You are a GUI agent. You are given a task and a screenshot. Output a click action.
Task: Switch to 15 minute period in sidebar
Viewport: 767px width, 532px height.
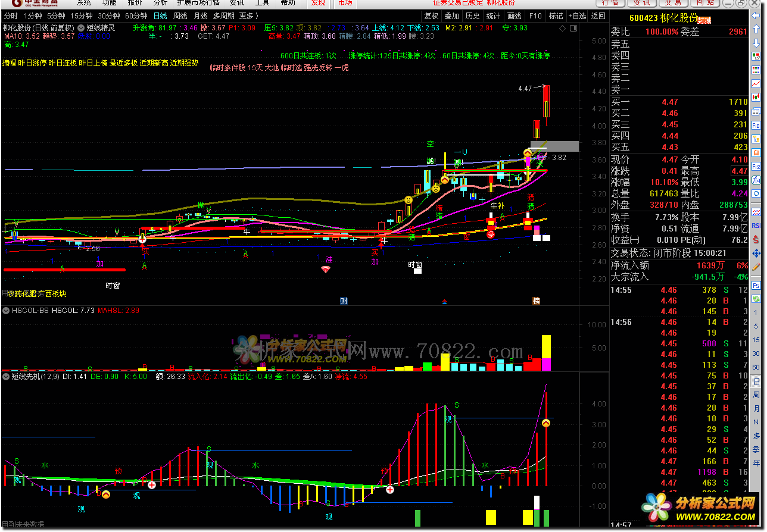[x=756, y=340]
